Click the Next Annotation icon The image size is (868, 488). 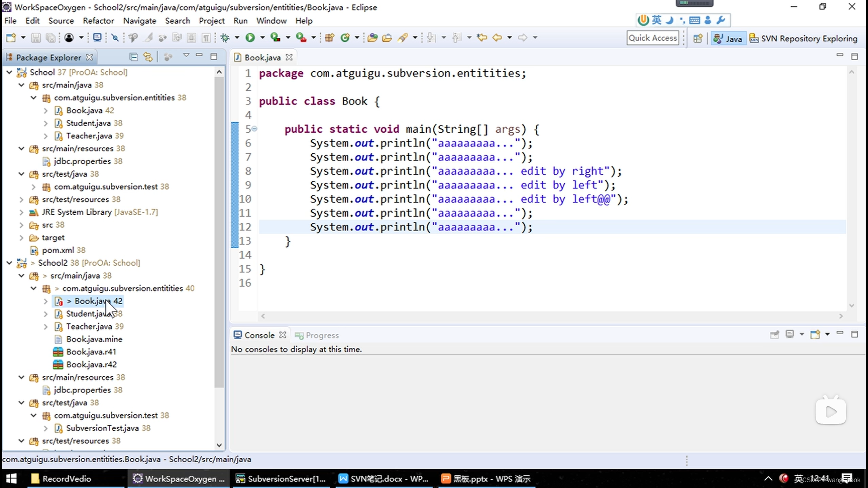point(431,38)
